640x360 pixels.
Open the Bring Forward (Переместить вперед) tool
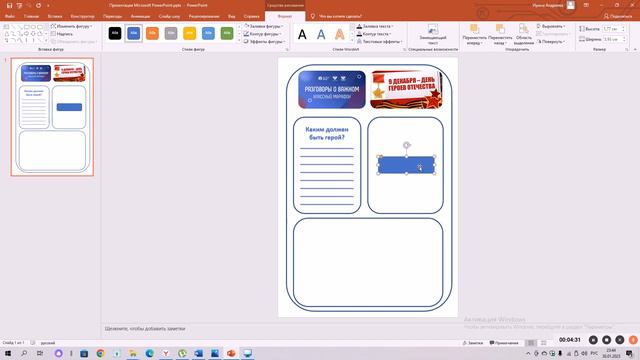(474, 34)
